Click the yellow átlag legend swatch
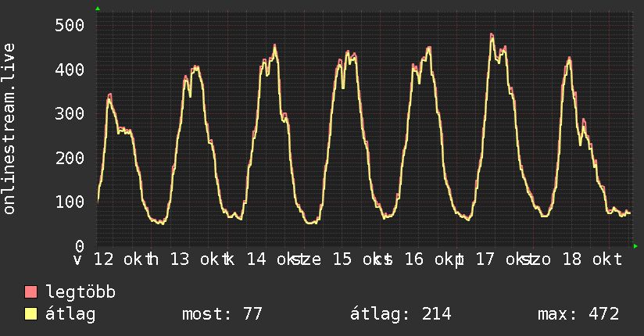This screenshot has height=336, width=644. [30, 314]
